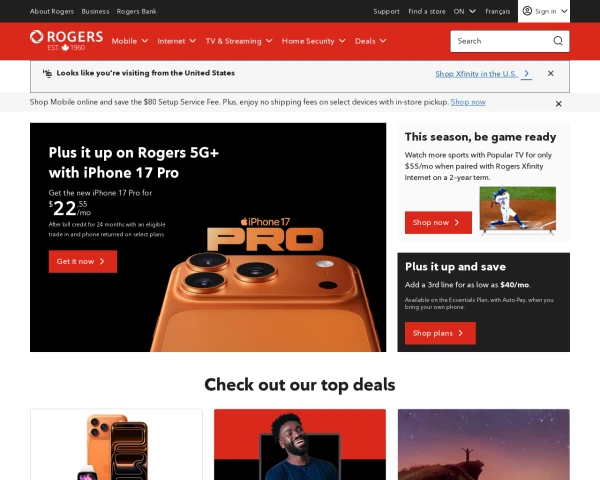This screenshot has height=480, width=600.
Task: Click the search magnifier icon
Action: [x=558, y=41]
